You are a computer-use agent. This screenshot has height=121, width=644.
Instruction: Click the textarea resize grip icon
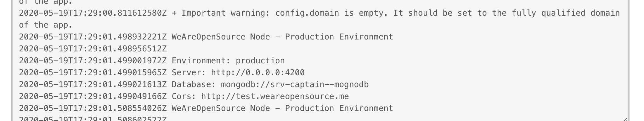coord(625,119)
